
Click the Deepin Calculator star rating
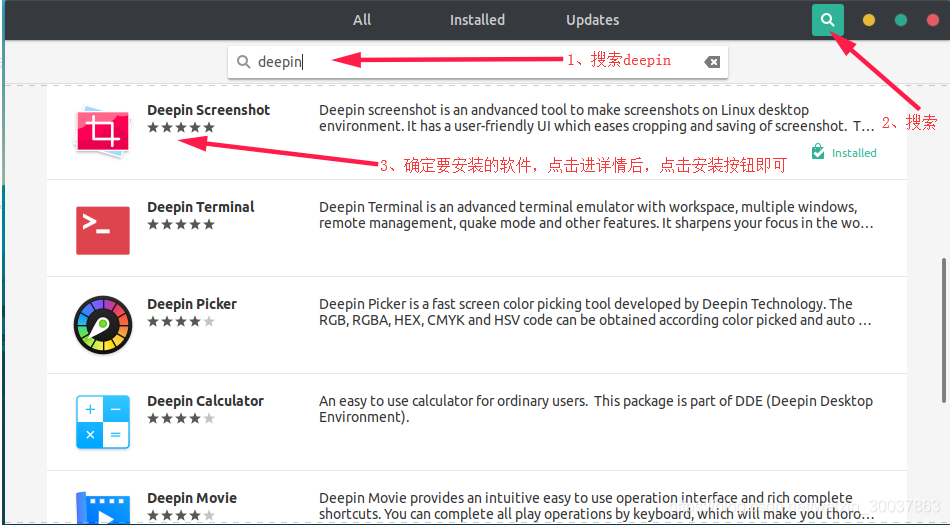pos(181,418)
